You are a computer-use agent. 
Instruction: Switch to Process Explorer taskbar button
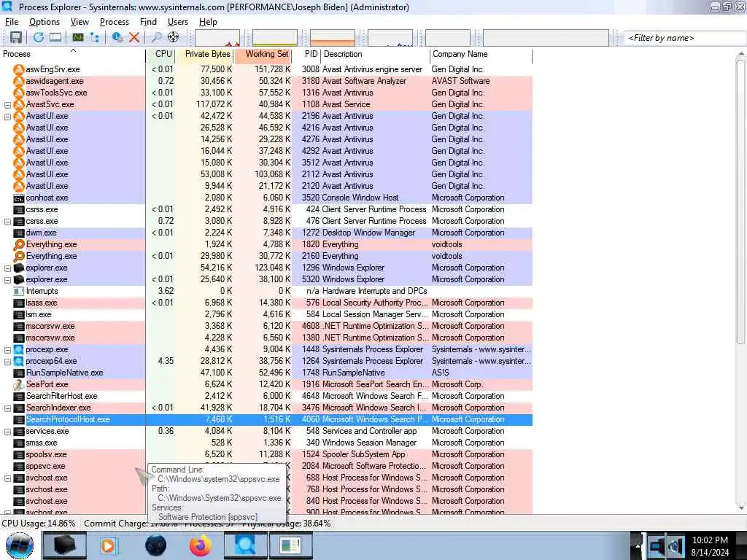coord(246,545)
